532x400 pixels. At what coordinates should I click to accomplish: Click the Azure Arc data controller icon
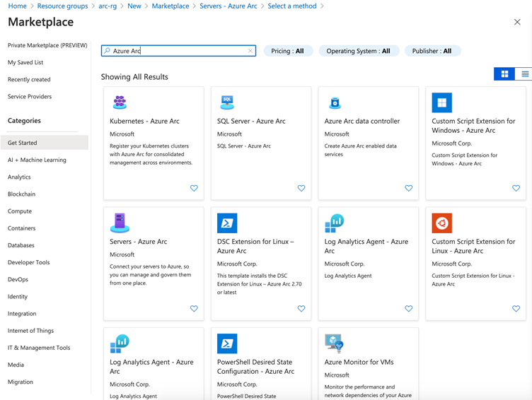(335, 102)
